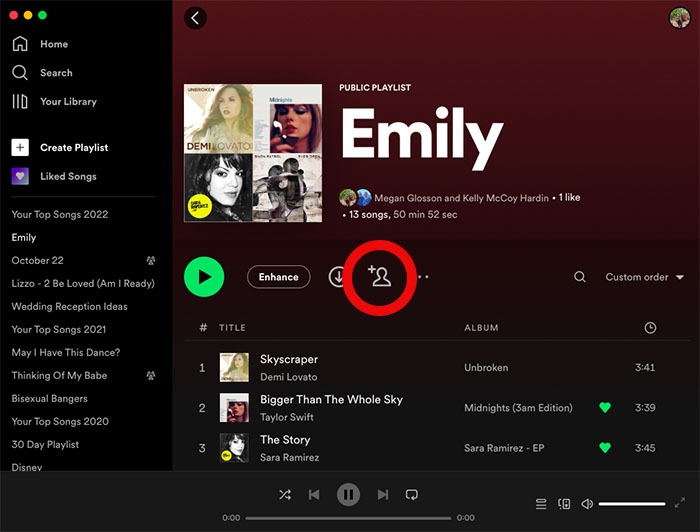Select the Emily playlist in sidebar
The width and height of the screenshot is (700, 532).
pos(24,237)
